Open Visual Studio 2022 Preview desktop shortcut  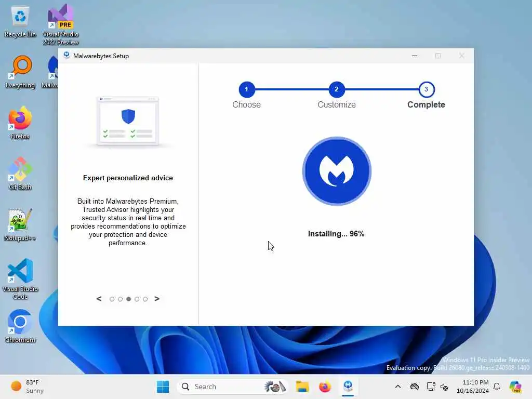pyautogui.click(x=61, y=24)
